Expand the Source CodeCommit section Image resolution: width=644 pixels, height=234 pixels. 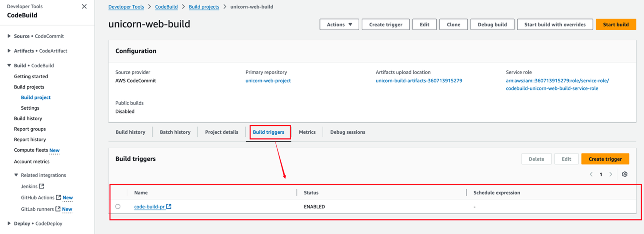tap(9, 36)
